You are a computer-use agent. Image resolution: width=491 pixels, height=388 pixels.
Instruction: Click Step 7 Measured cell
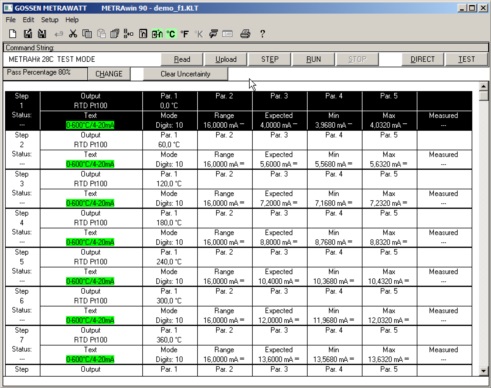[444, 355]
